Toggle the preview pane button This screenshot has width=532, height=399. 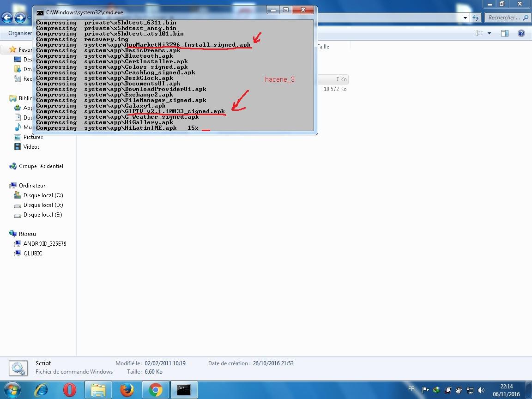505,33
